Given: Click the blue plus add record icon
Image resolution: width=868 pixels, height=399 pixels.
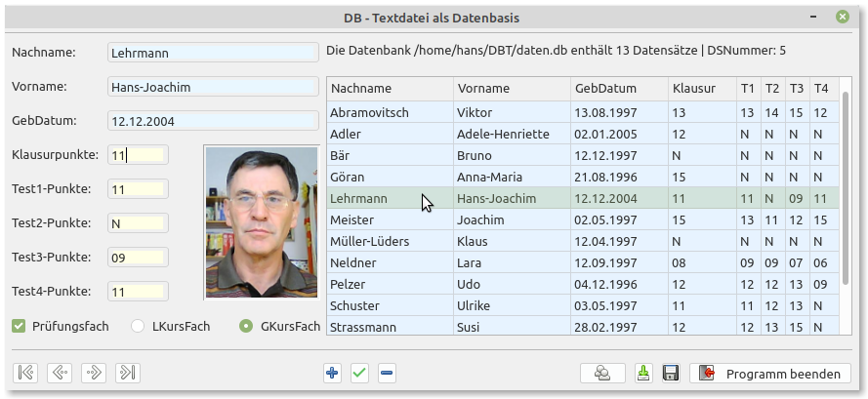Looking at the screenshot, I should [332, 373].
